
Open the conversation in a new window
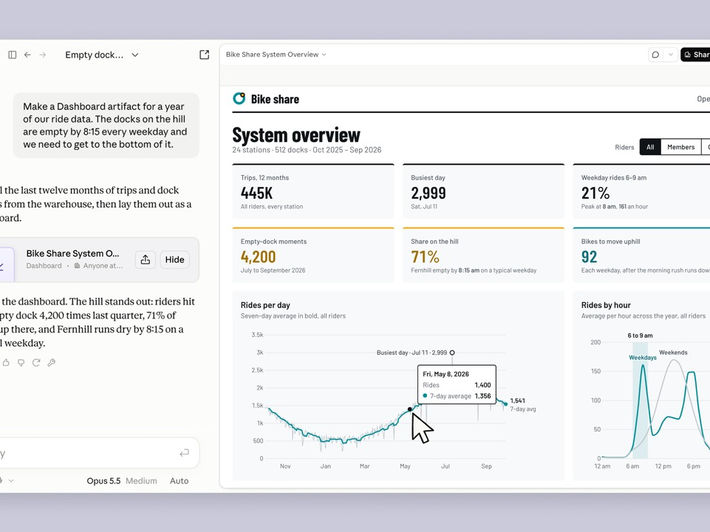(204, 55)
